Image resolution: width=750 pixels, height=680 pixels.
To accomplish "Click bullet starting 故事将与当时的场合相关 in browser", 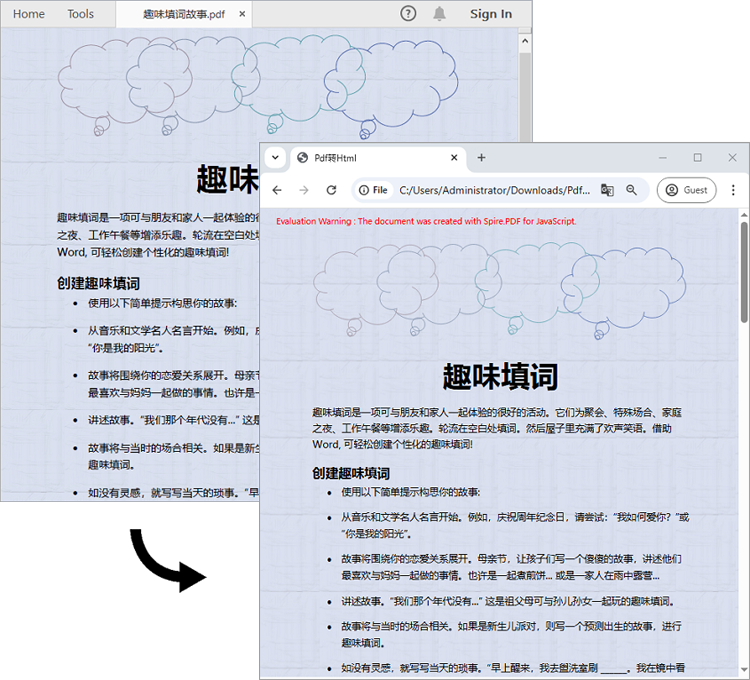I will point(511,634).
